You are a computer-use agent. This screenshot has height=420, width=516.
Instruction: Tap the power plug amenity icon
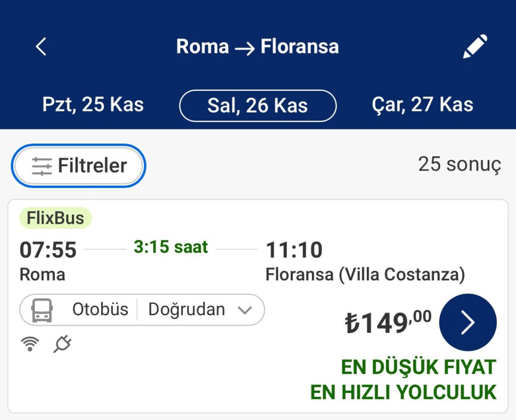(62, 344)
